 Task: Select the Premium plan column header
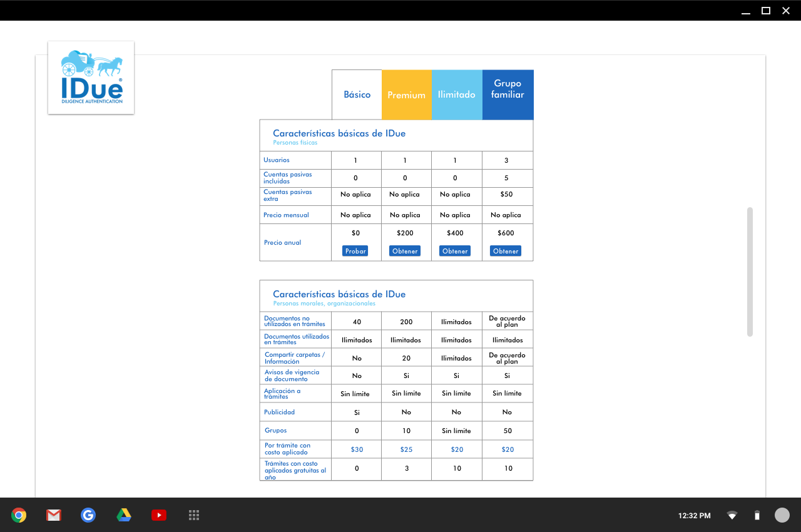click(406, 95)
